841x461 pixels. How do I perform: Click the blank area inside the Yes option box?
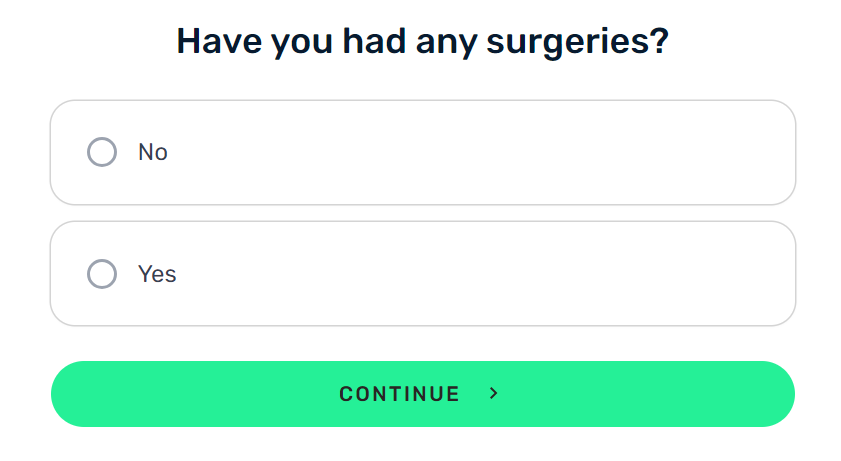483,273
